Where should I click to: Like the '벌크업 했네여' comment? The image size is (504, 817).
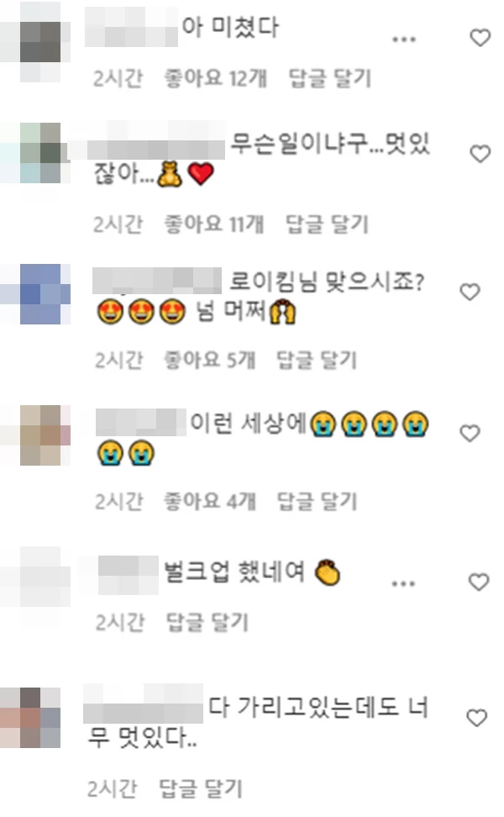point(479,582)
